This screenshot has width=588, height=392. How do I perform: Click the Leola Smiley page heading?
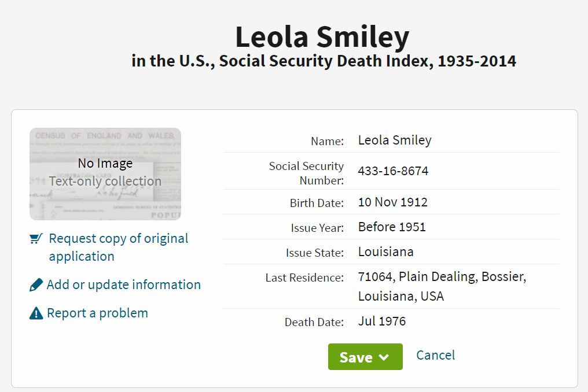tap(322, 37)
